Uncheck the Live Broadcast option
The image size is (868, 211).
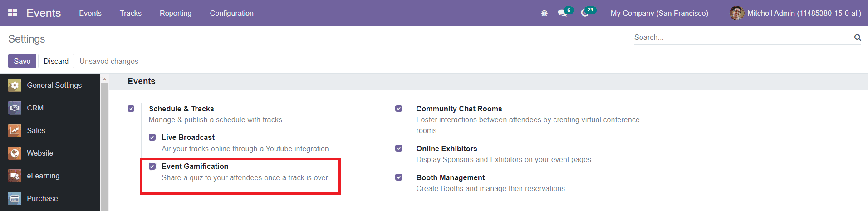(152, 137)
